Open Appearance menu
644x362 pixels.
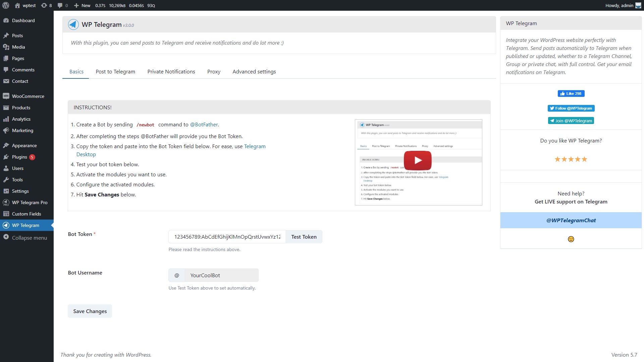(27, 145)
